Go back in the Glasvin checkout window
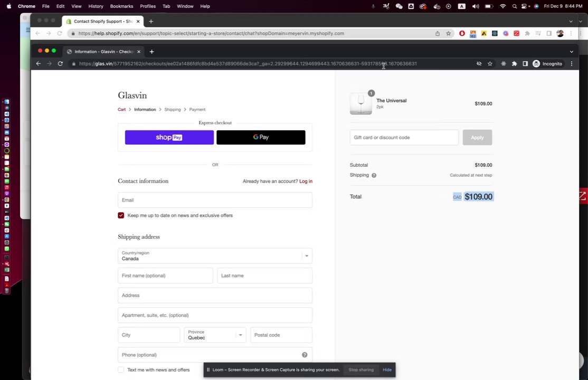 tap(38, 64)
